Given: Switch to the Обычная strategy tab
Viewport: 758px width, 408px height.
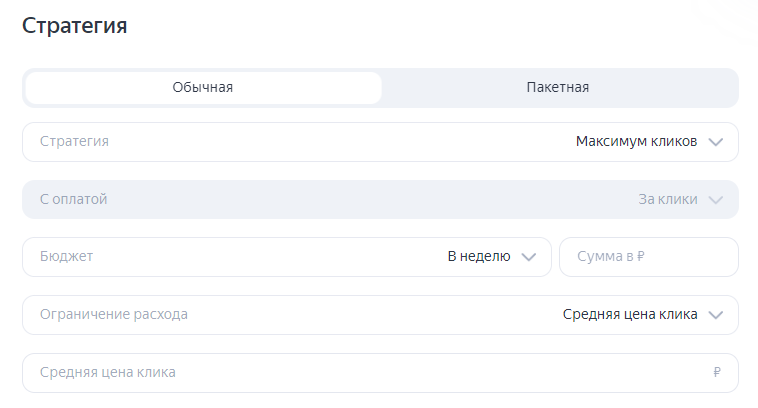Looking at the screenshot, I should [204, 87].
